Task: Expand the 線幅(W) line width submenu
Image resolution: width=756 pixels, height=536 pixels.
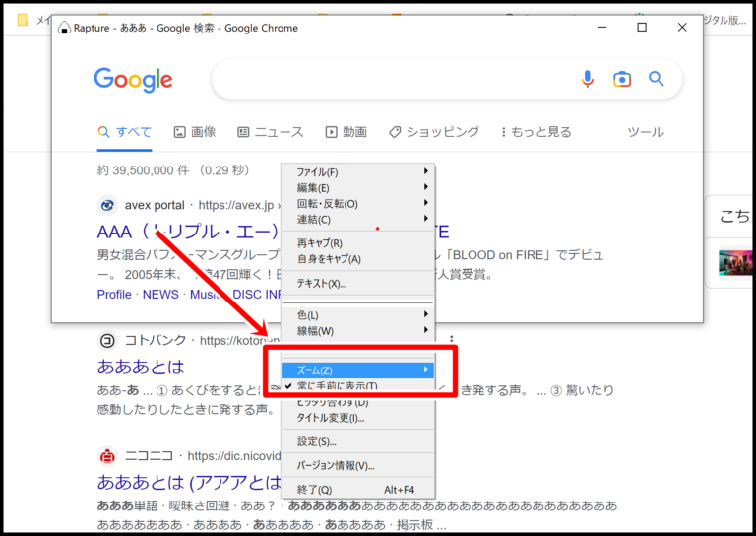Action: pos(357,331)
